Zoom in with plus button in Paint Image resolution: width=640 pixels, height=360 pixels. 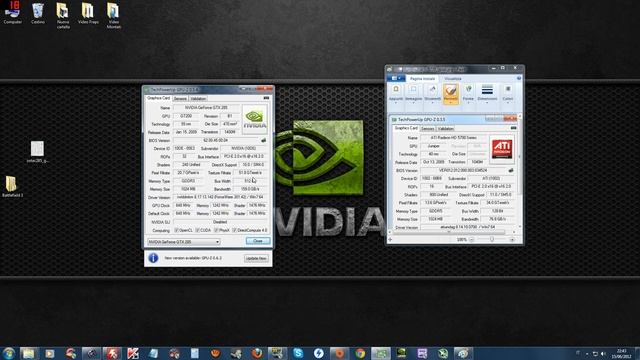[512, 240]
